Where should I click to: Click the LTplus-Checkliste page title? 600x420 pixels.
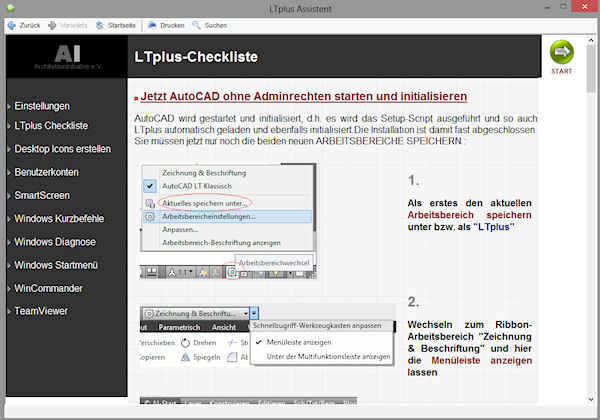pyautogui.click(x=196, y=57)
